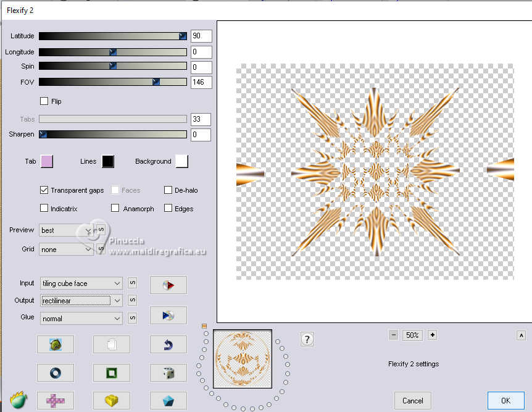Image resolution: width=532 pixels, height=412 pixels.
Task: Click the S button beside Grid
Action: (101, 249)
